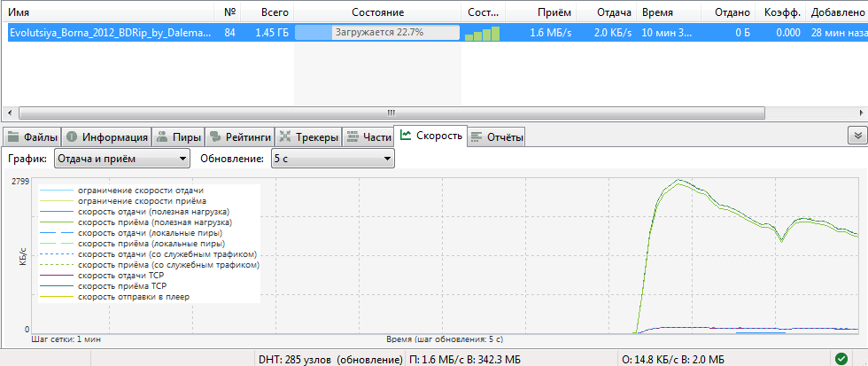Click the 'Время (шаг обновления: 5 с)' axis label
Viewport: 868px width, 366px height.
(445, 339)
